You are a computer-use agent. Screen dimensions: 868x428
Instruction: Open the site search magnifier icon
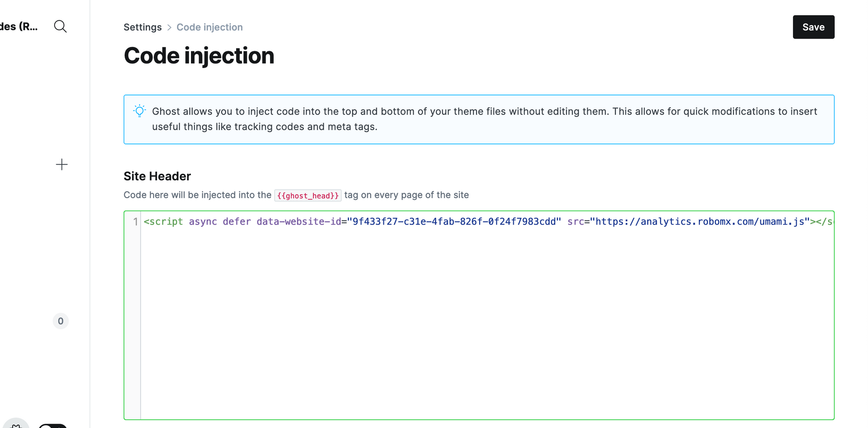pyautogui.click(x=60, y=26)
